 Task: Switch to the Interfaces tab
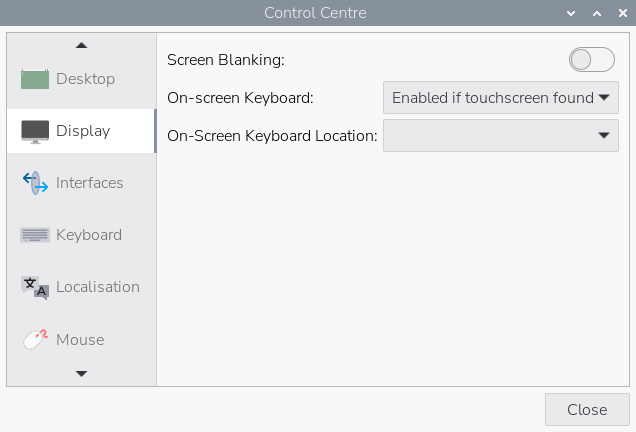[90, 183]
